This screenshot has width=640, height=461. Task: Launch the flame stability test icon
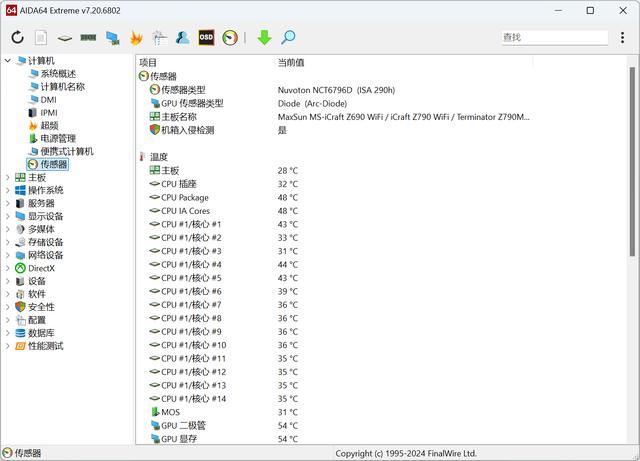(136, 38)
